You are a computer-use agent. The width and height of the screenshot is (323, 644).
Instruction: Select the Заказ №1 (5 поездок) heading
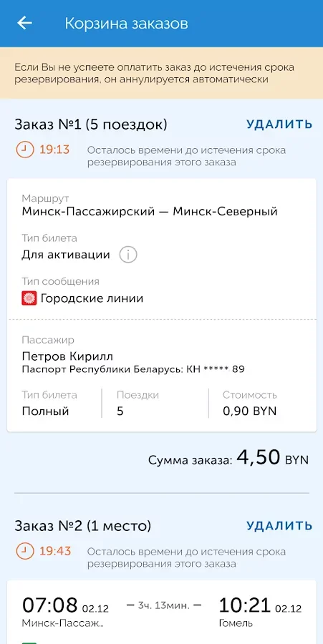(91, 125)
